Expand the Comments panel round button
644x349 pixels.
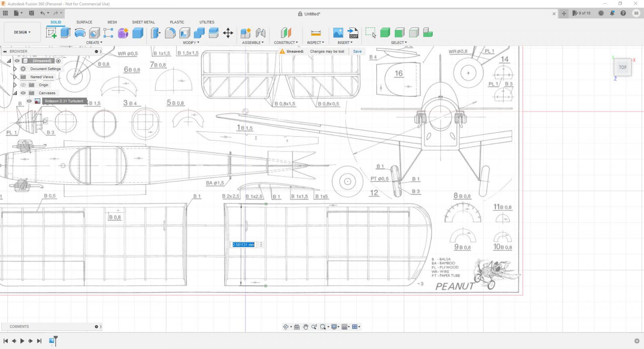(96, 327)
